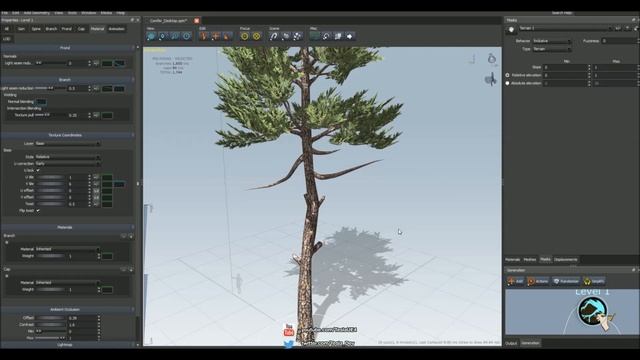Click the Texture pull value field

pyautogui.click(x=78, y=116)
